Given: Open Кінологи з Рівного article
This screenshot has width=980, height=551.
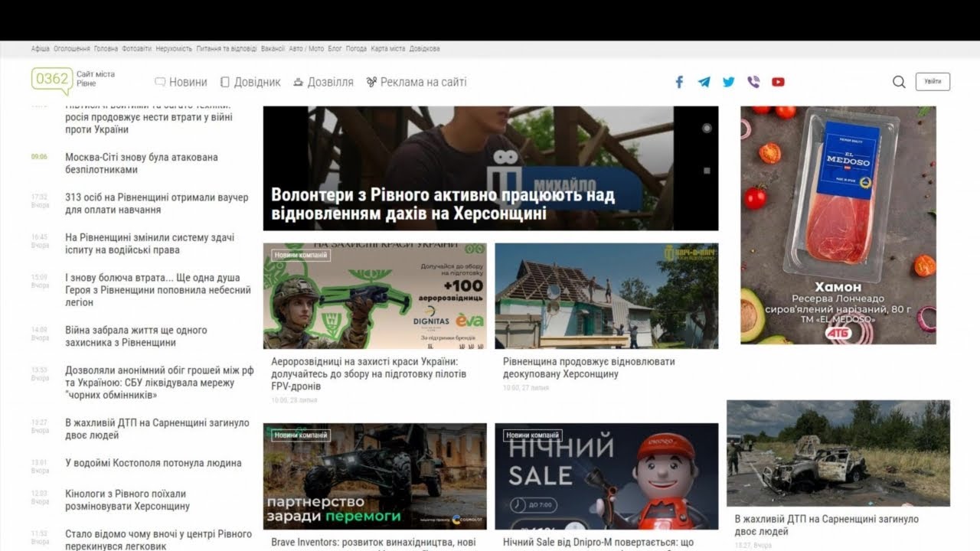Looking at the screenshot, I should [128, 500].
